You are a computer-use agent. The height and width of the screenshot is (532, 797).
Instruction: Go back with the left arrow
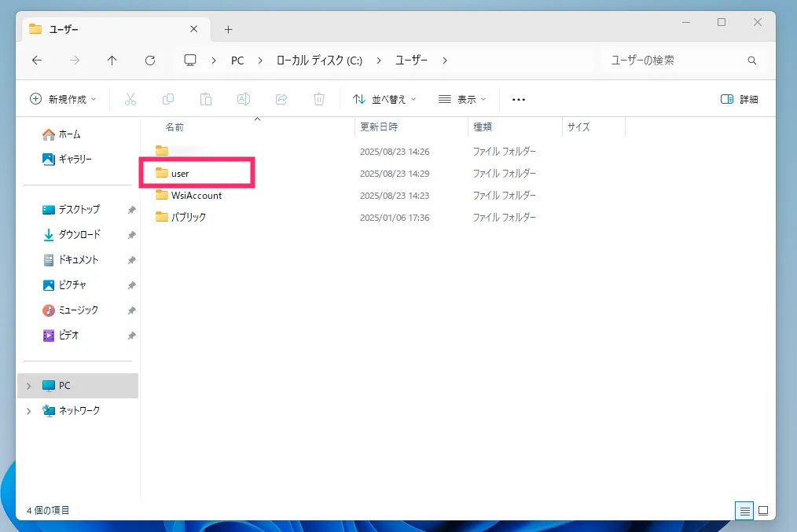(x=37, y=61)
